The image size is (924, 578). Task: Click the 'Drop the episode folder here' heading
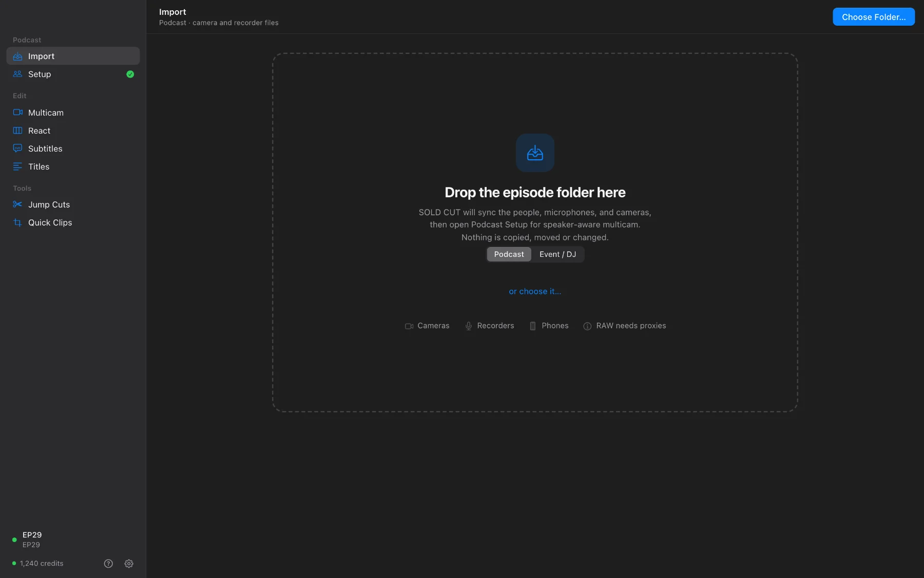pyautogui.click(x=535, y=192)
